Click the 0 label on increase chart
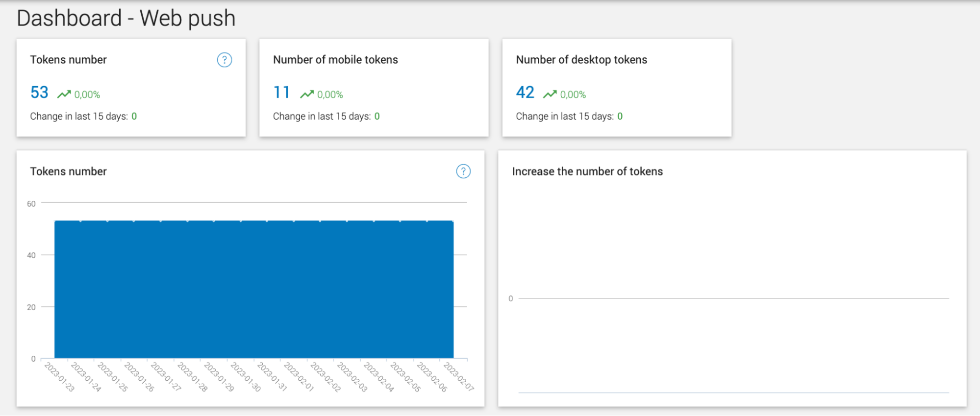Image resolution: width=980 pixels, height=416 pixels. click(x=511, y=298)
